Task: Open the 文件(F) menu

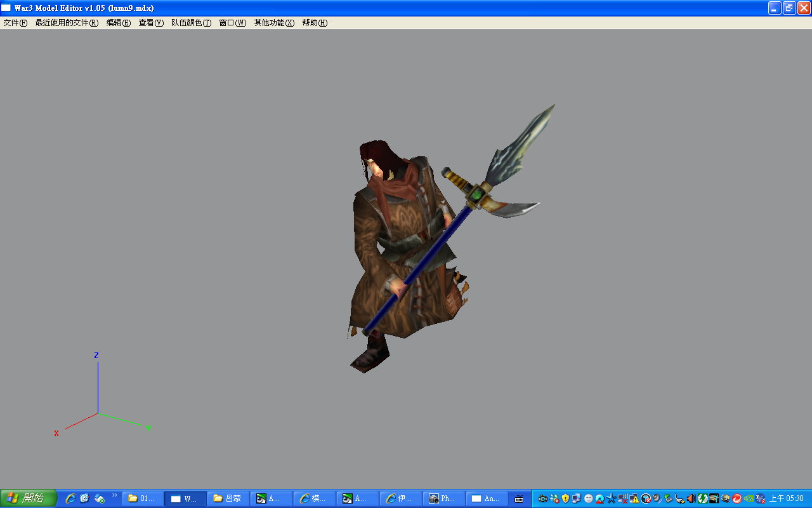Action: point(15,23)
